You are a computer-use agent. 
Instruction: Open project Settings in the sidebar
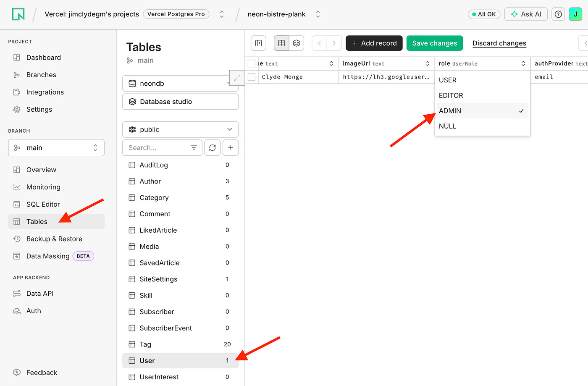pyautogui.click(x=56, y=109)
